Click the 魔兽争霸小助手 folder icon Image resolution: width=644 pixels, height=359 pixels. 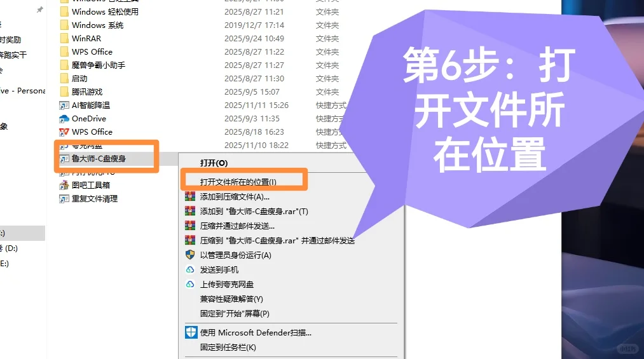64,65
